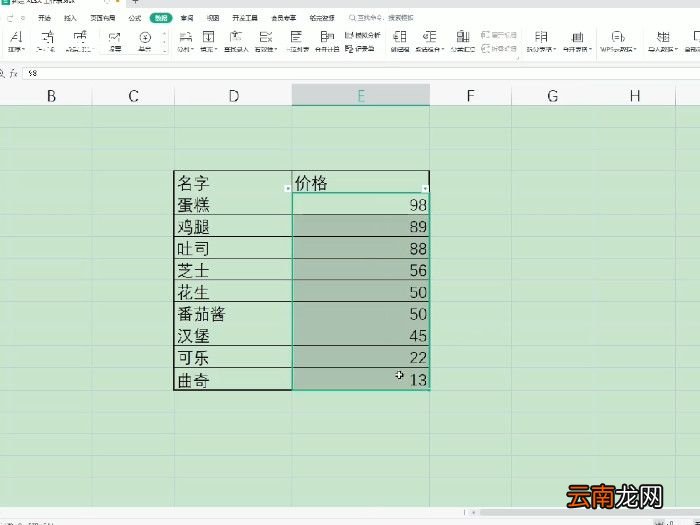The image size is (700, 525).
Task: Open the filter dropdown on 名字 header
Action: [x=288, y=188]
